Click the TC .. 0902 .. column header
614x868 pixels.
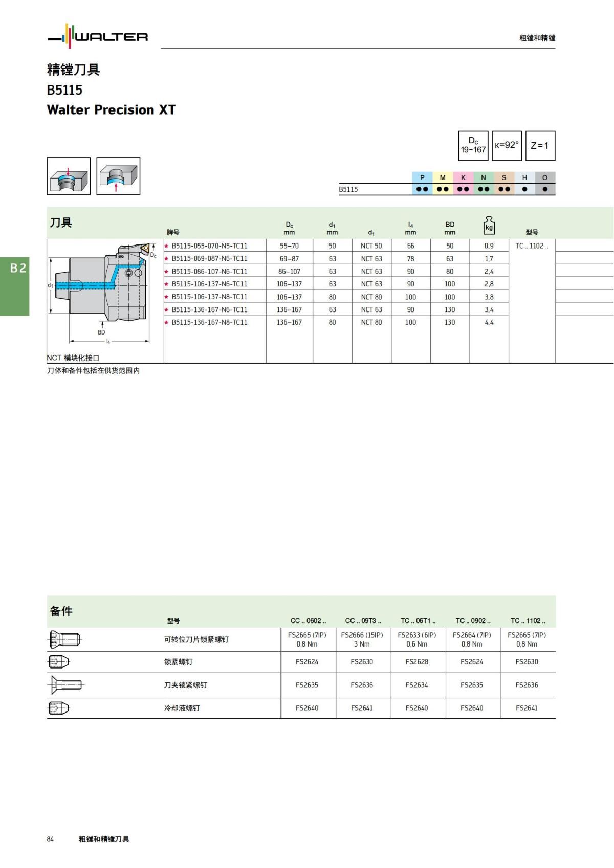tap(473, 620)
